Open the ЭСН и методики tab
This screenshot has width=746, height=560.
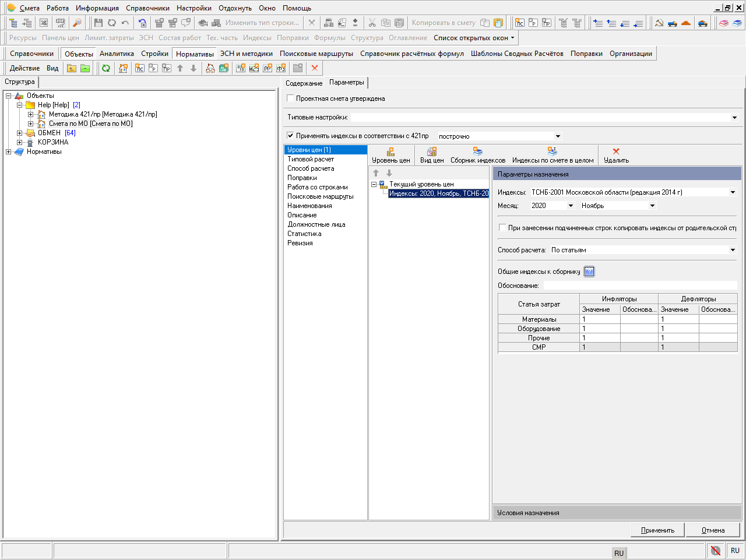point(246,54)
